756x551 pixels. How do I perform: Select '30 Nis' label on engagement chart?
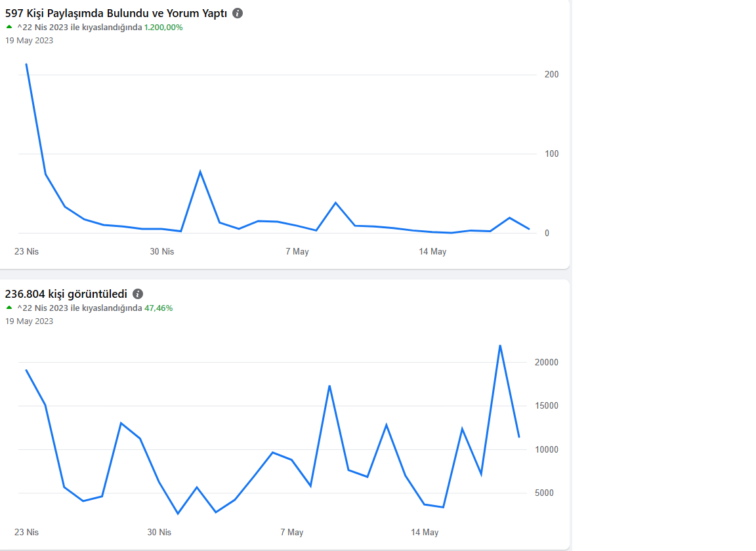click(x=162, y=252)
